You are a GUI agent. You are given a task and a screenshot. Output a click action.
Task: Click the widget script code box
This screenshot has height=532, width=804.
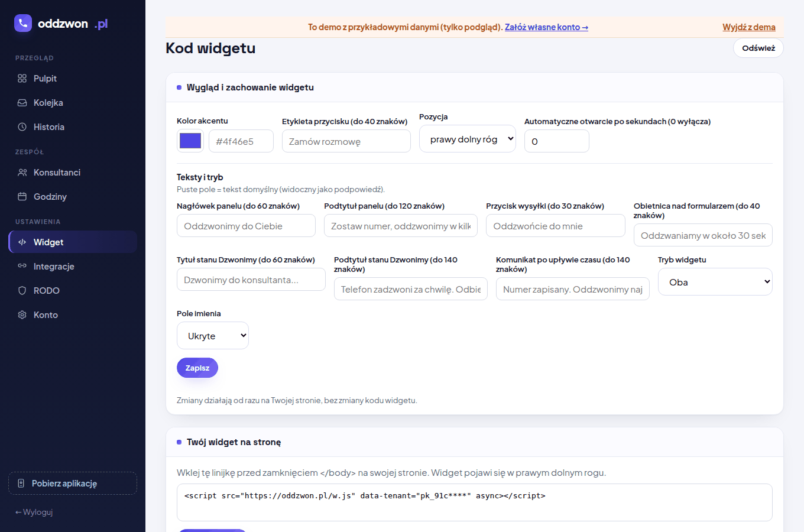tap(475, 502)
